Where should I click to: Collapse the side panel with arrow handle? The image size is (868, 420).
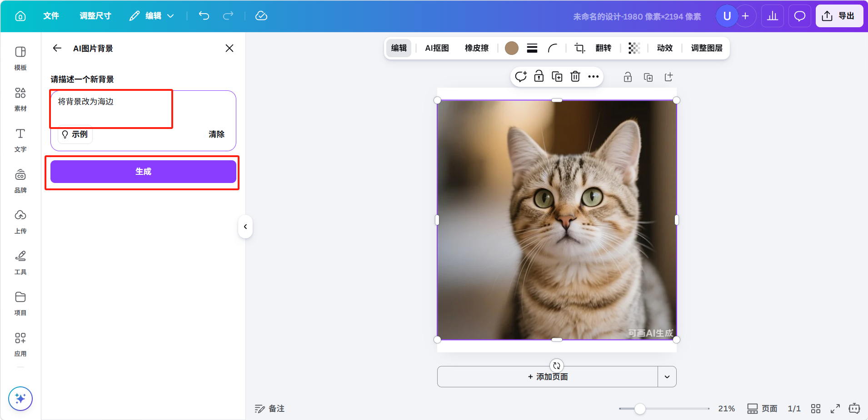(x=245, y=227)
